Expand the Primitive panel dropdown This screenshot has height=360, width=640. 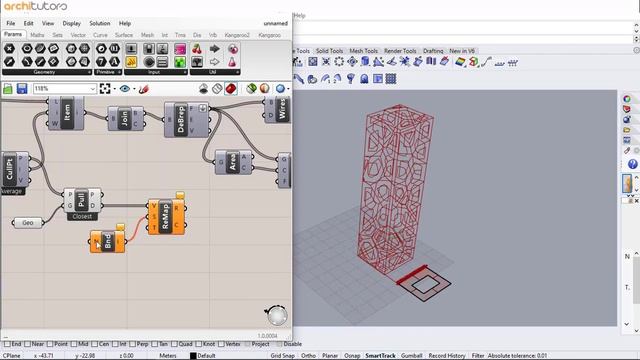120,72
